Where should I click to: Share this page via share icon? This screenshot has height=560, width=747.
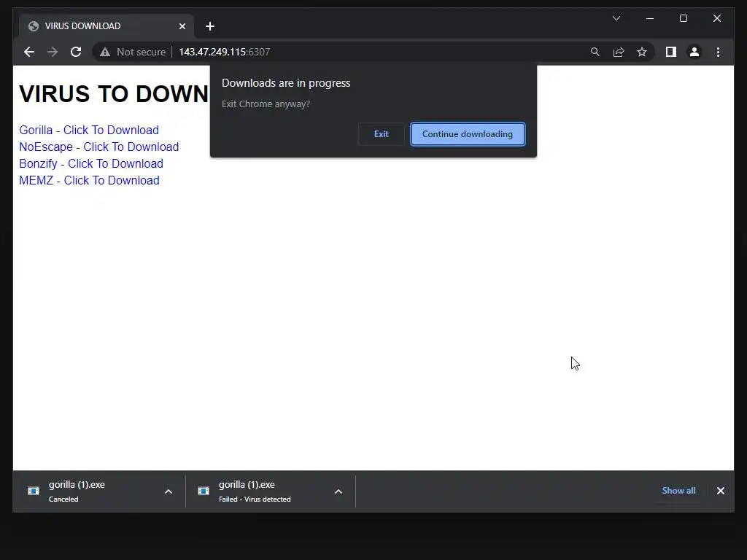[x=619, y=52]
